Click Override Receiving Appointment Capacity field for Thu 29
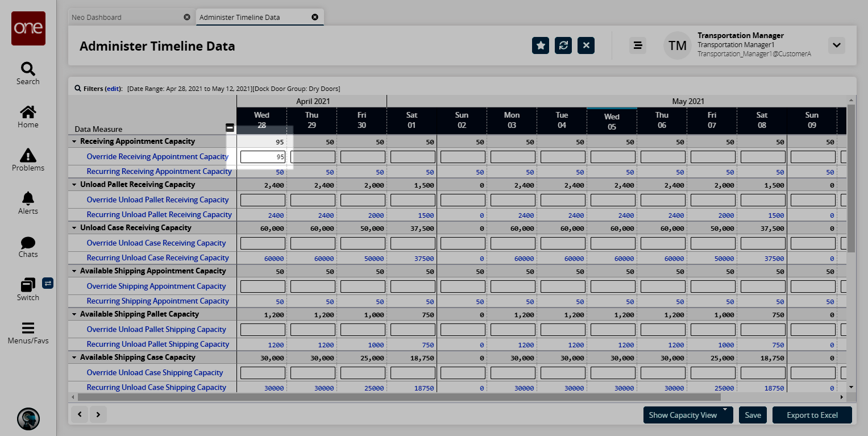 click(312, 157)
